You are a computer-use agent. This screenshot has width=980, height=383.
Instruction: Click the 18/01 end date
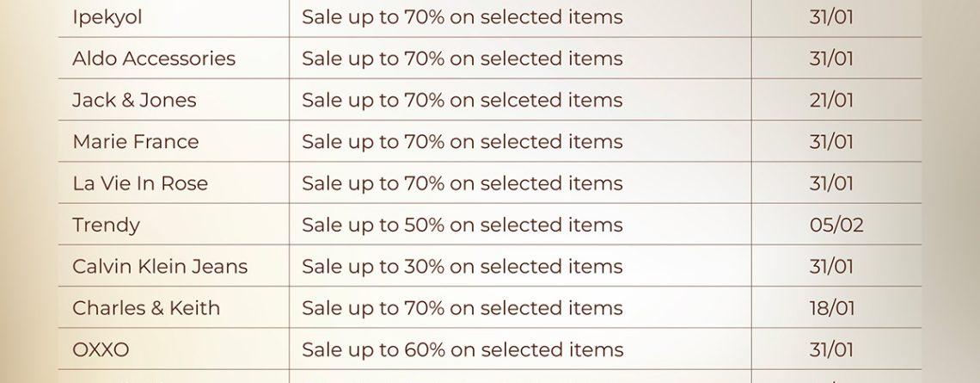click(x=831, y=308)
